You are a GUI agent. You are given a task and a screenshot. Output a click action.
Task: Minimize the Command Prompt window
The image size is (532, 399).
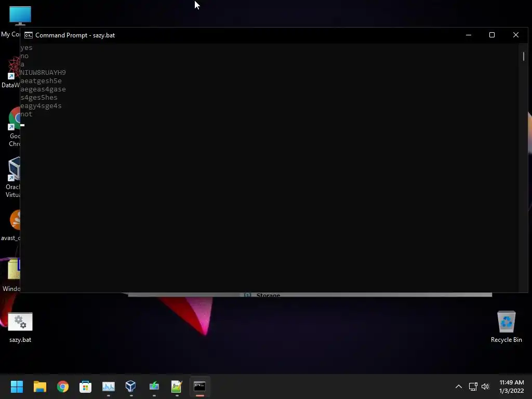[469, 35]
